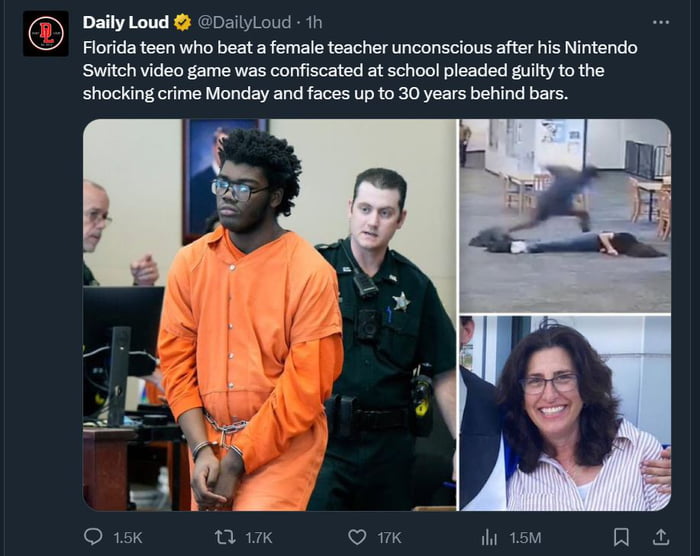This screenshot has height=556, width=700.
Task: Like the post with the heart icon
Action: click(x=357, y=537)
